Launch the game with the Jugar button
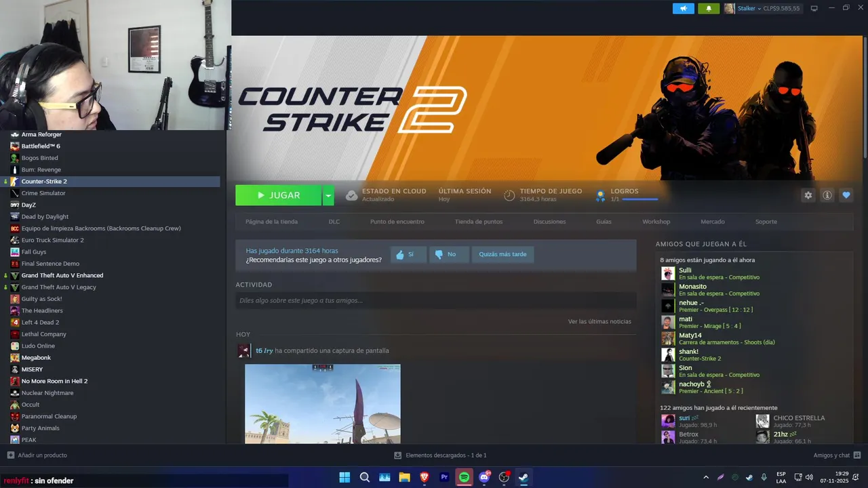The image size is (868, 488). [278, 195]
